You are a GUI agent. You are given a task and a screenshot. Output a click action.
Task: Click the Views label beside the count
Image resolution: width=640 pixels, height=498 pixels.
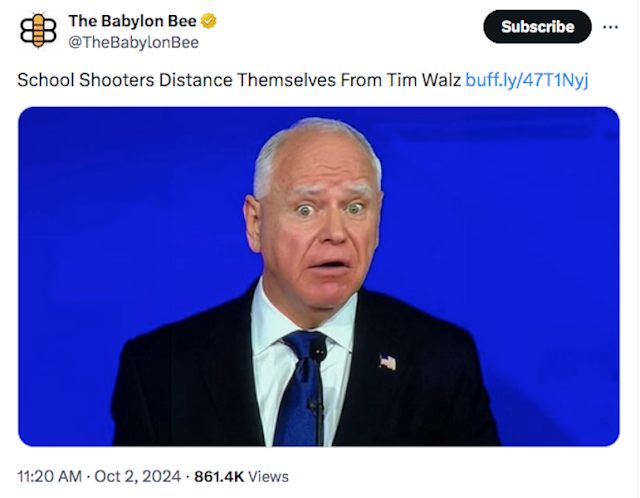click(268, 476)
